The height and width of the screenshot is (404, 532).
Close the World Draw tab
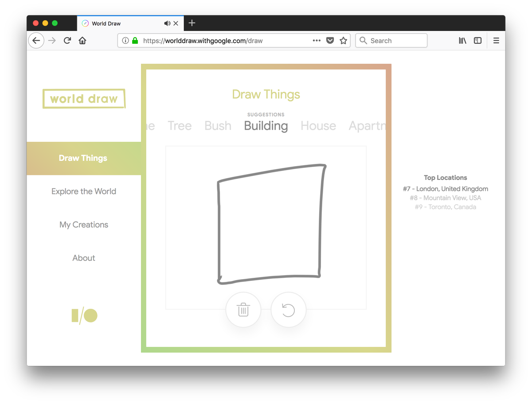(176, 23)
